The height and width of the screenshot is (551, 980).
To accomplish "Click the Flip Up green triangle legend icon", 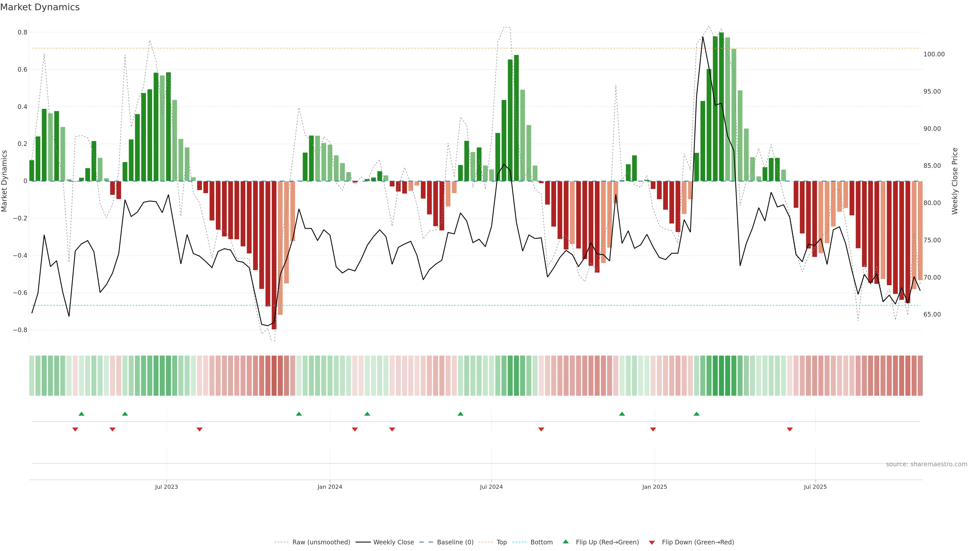I will point(566,542).
